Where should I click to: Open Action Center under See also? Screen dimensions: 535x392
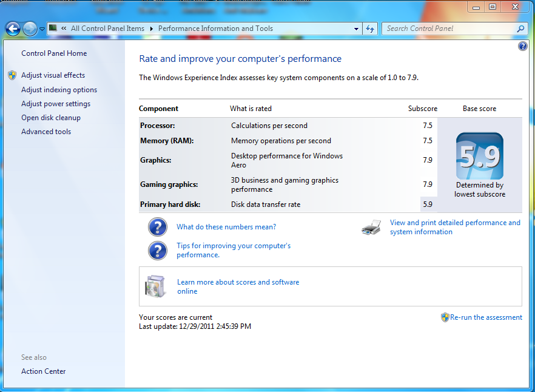pyautogui.click(x=43, y=371)
